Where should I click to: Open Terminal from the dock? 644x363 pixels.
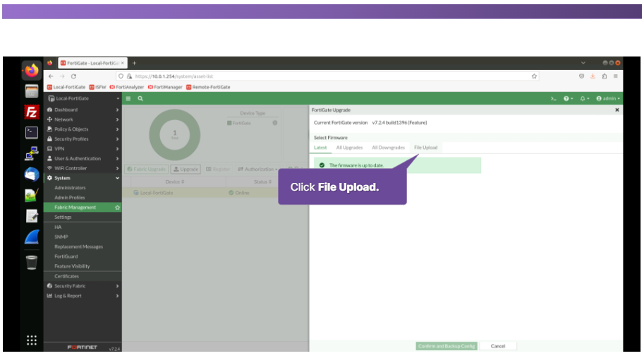coord(32,132)
